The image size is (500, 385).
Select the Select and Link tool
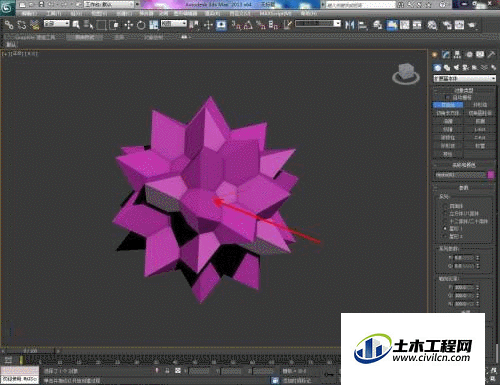(x=9, y=25)
